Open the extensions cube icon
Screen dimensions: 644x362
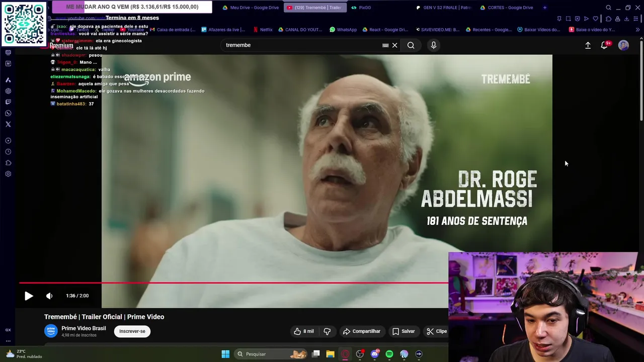[608, 19]
